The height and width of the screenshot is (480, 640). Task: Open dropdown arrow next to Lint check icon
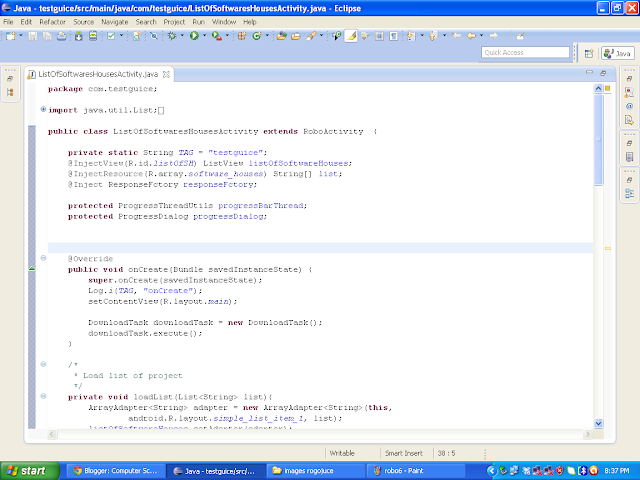[x=121, y=36]
